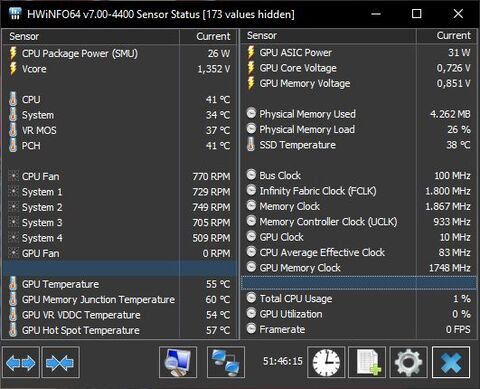
Task: Select the GPU Core Voltage row
Action: (x=359, y=68)
